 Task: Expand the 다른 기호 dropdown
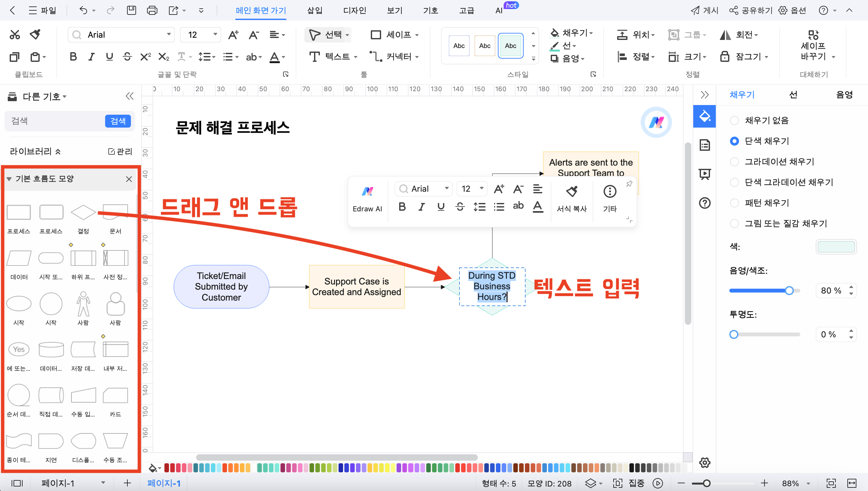[x=64, y=97]
